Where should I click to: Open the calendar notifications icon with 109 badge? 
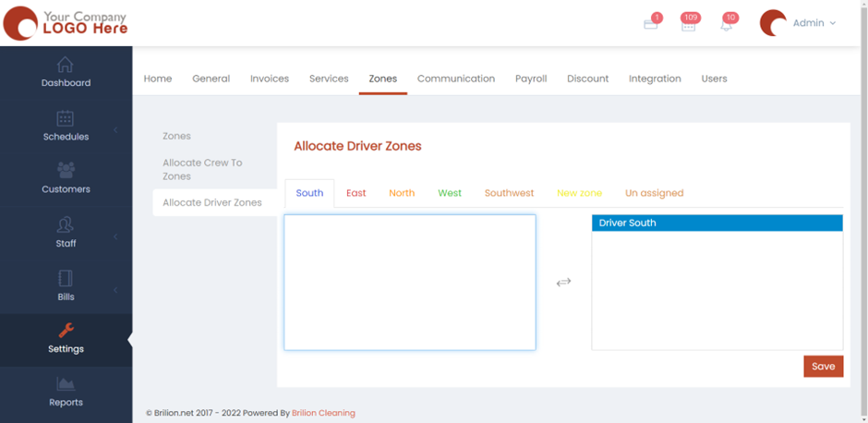(x=688, y=25)
